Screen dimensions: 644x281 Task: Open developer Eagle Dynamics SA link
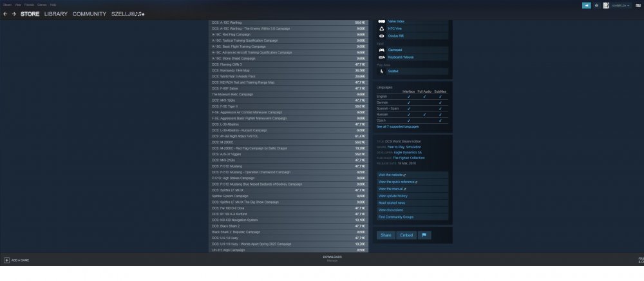(x=408, y=152)
